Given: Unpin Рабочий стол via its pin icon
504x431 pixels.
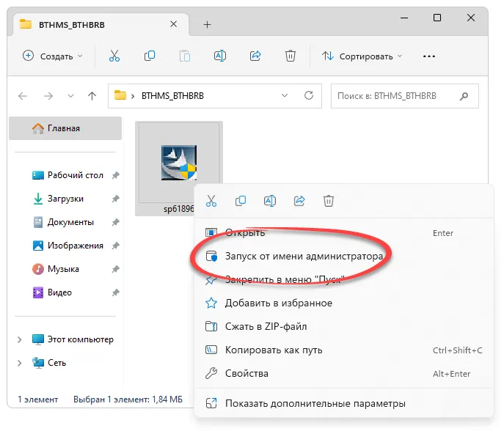Looking at the screenshot, I should click(115, 175).
